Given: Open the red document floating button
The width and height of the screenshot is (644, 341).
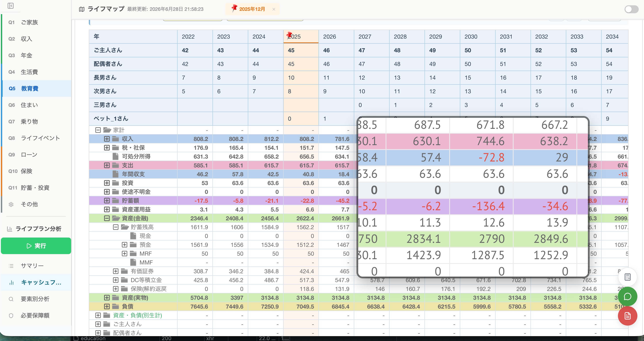Looking at the screenshot, I should (x=627, y=316).
